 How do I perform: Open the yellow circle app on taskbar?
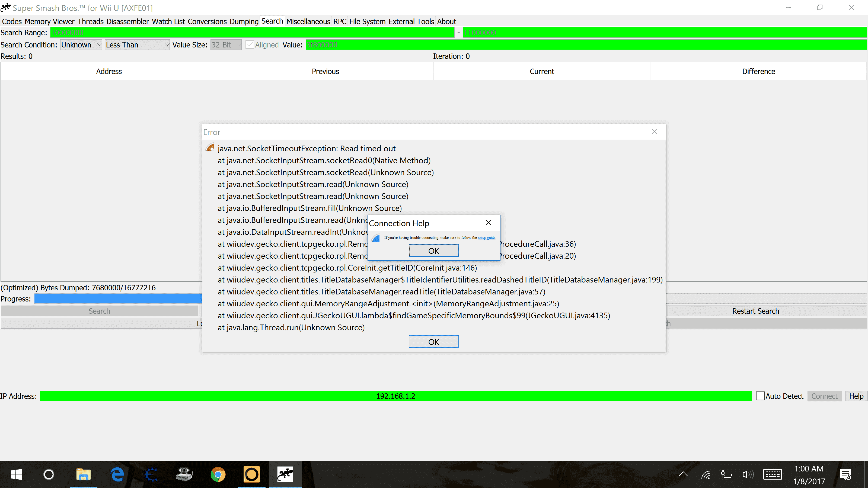pos(252,474)
